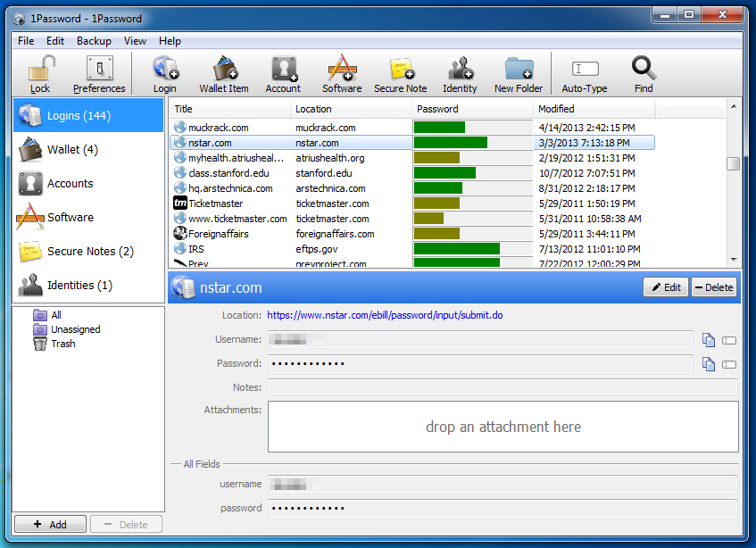The image size is (756, 548).
Task: Select the myhealth.atriusheal... login row
Action: [412, 158]
